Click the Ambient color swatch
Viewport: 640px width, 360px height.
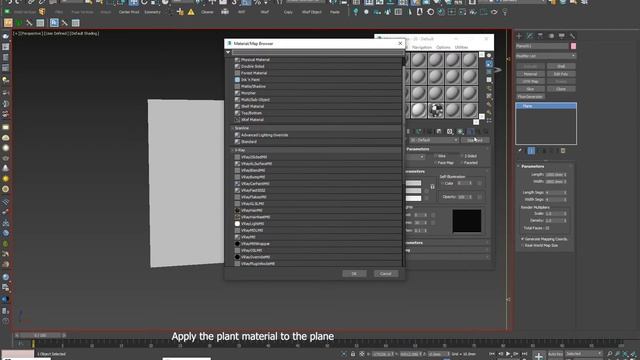[413, 183]
